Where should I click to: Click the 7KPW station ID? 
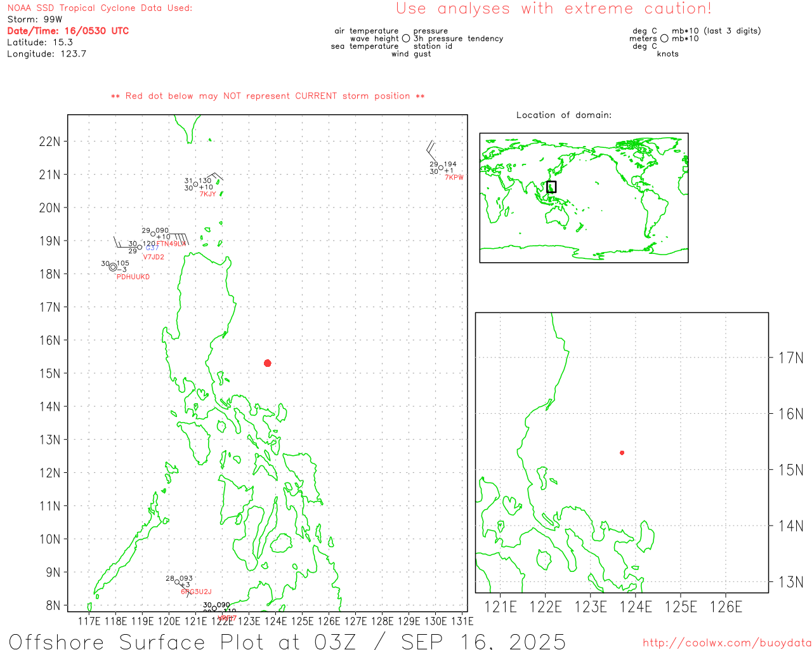(x=454, y=178)
